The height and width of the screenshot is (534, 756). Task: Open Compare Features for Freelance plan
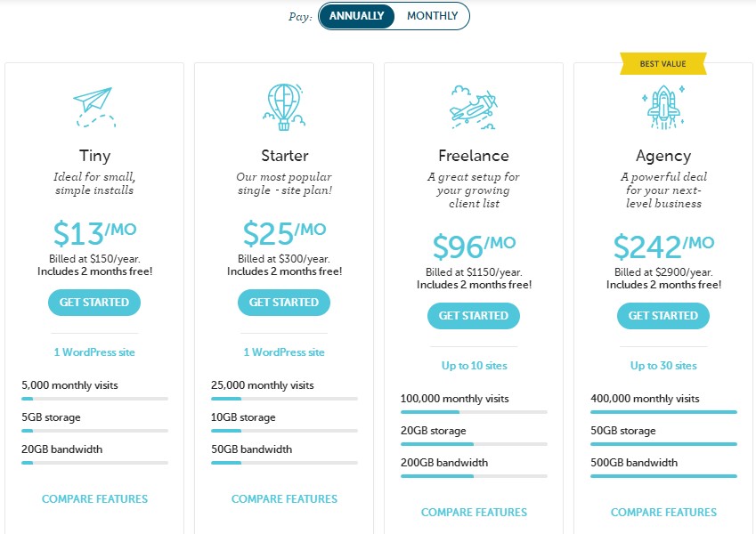pyautogui.click(x=474, y=513)
